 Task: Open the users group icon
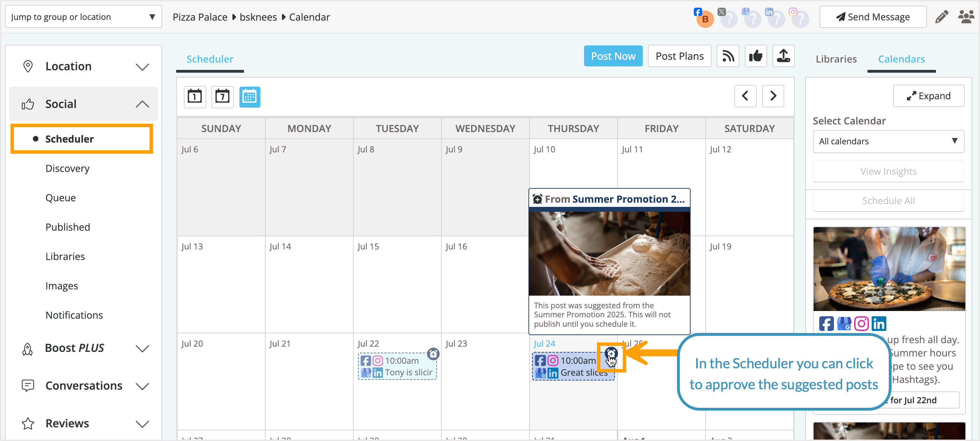(966, 17)
